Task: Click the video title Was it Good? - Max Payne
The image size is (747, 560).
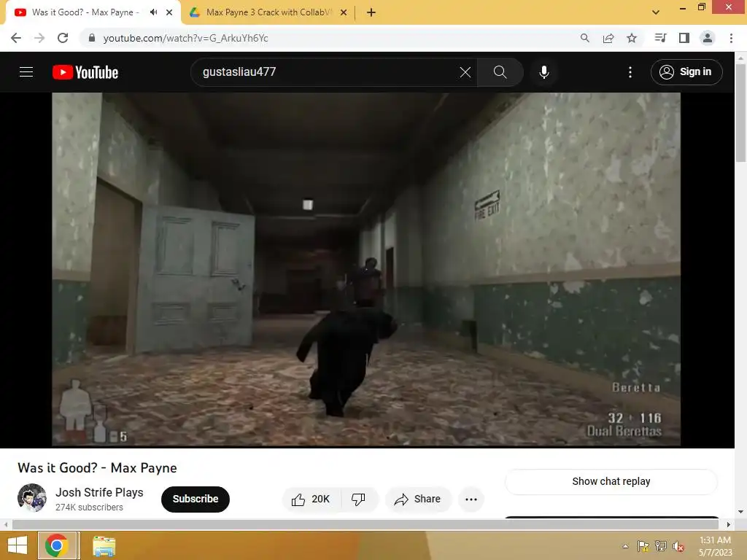Action: pyautogui.click(x=97, y=468)
